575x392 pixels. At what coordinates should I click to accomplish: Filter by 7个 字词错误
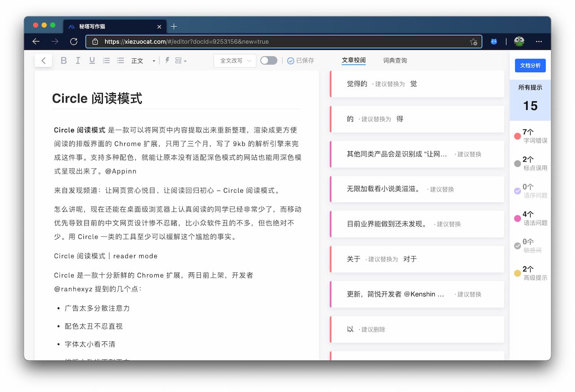click(x=531, y=136)
